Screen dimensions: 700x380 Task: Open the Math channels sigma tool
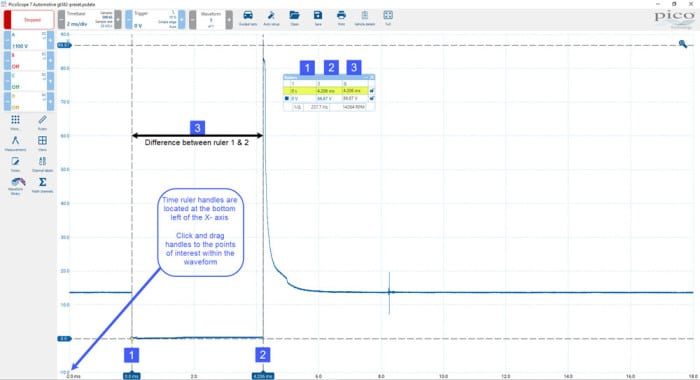click(42, 185)
